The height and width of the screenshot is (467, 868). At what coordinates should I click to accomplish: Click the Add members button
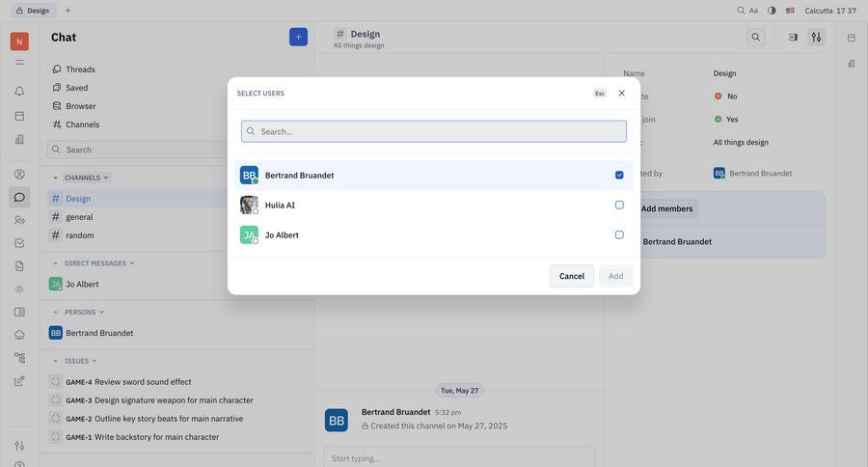666,208
